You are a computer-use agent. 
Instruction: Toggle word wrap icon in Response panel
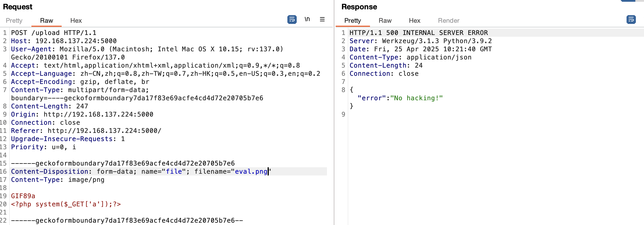coord(631,20)
